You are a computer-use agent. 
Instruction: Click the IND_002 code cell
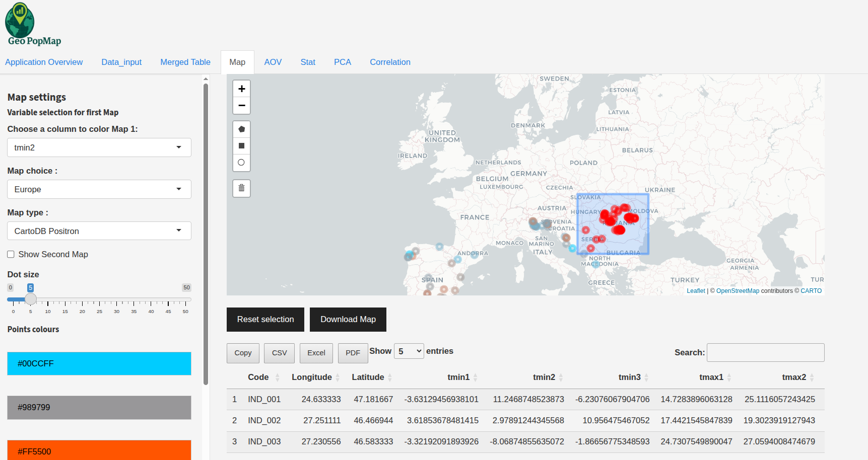coord(264,421)
